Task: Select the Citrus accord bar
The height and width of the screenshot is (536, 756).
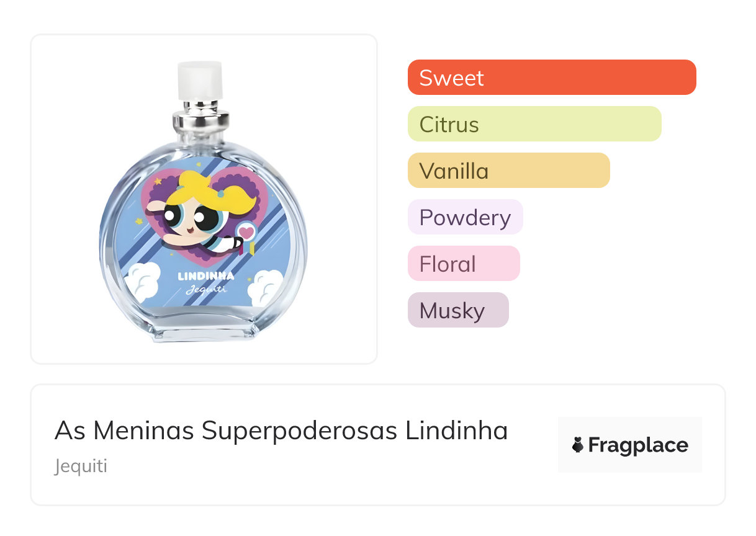Action: (x=534, y=124)
